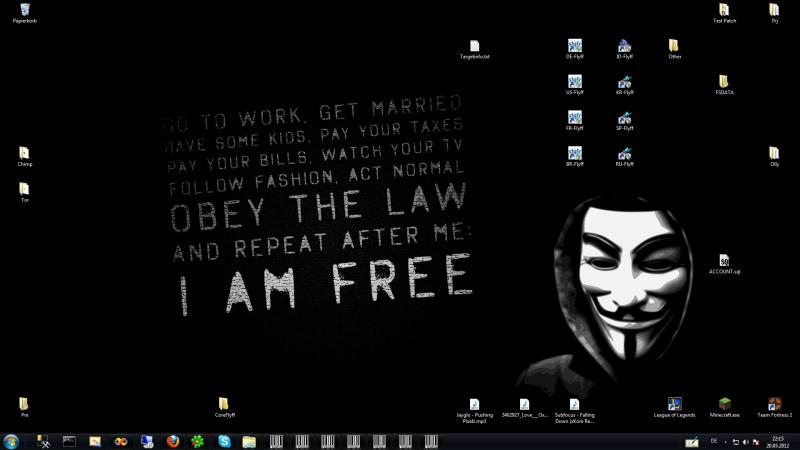Screen dimensions: 800x450
Task: Launch Minecraft.exe from the desktop
Action: point(725,404)
